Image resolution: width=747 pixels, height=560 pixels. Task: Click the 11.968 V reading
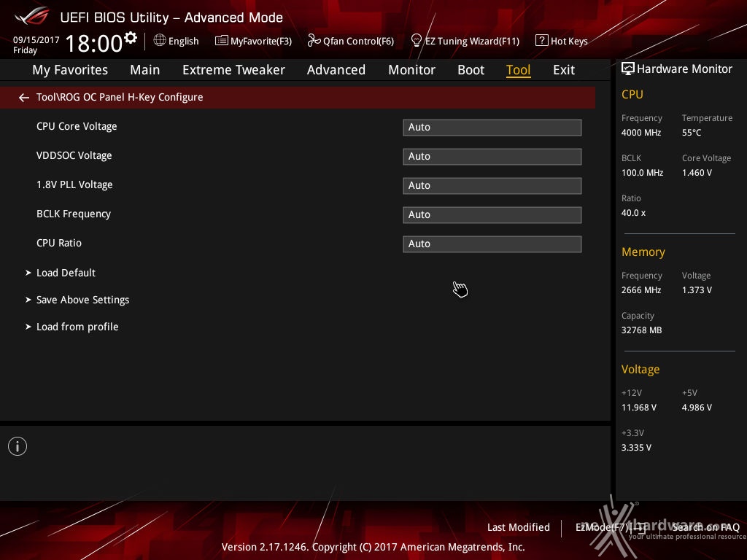639,408
